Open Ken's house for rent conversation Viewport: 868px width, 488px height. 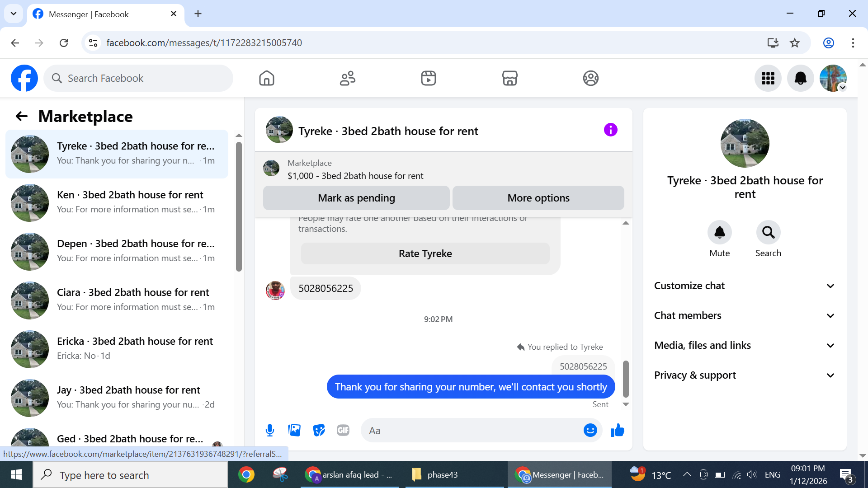click(x=118, y=202)
